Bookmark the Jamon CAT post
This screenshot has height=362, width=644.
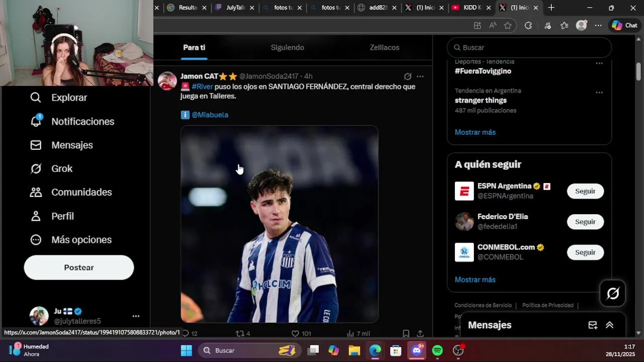(406, 333)
